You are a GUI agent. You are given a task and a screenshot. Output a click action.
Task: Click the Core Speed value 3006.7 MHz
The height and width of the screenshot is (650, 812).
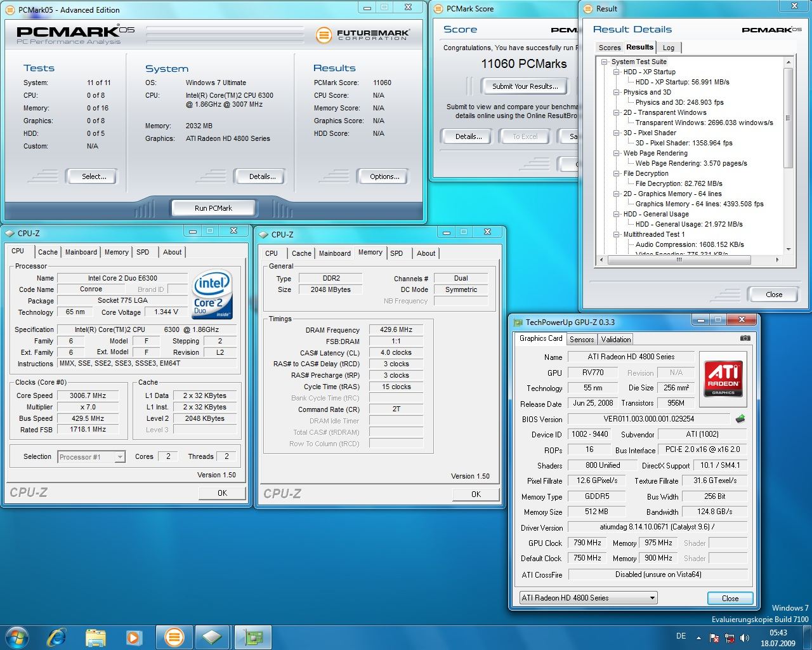pos(88,395)
